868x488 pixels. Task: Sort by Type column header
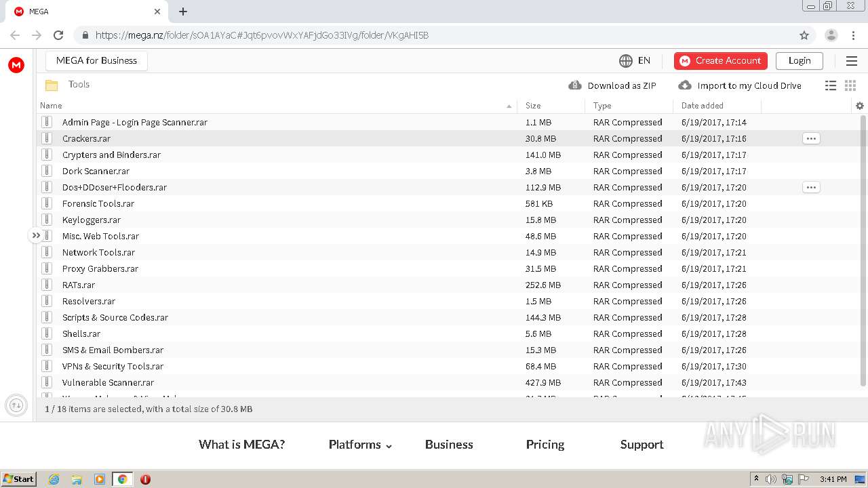tap(602, 106)
